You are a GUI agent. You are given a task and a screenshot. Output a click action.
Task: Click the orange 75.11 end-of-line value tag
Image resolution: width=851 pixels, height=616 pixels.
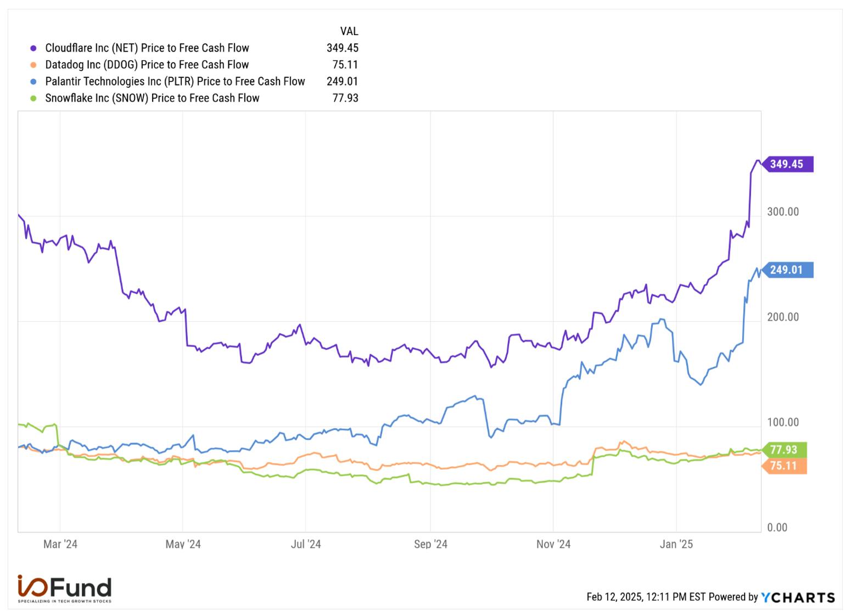(x=783, y=466)
